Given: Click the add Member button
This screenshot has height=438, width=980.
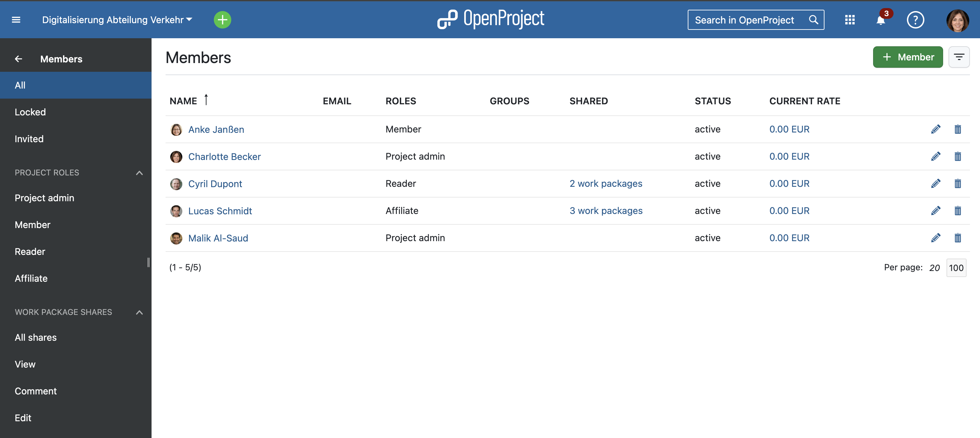Looking at the screenshot, I should coord(908,57).
